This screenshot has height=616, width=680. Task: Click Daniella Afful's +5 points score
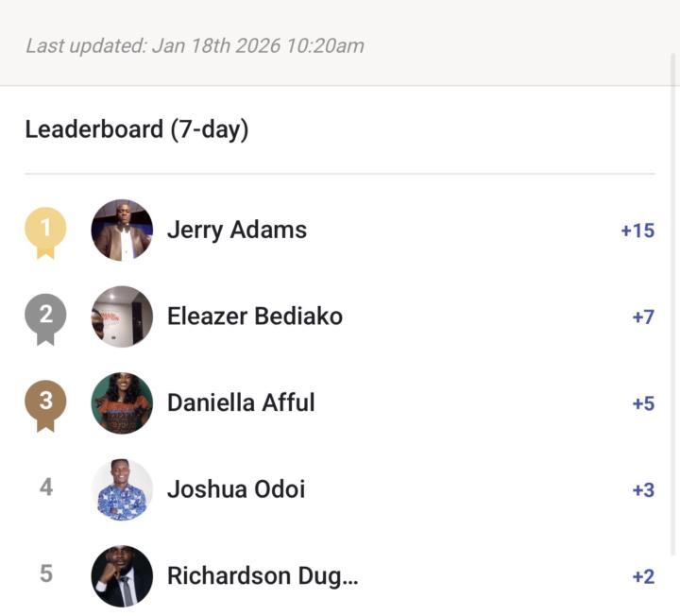pos(643,404)
